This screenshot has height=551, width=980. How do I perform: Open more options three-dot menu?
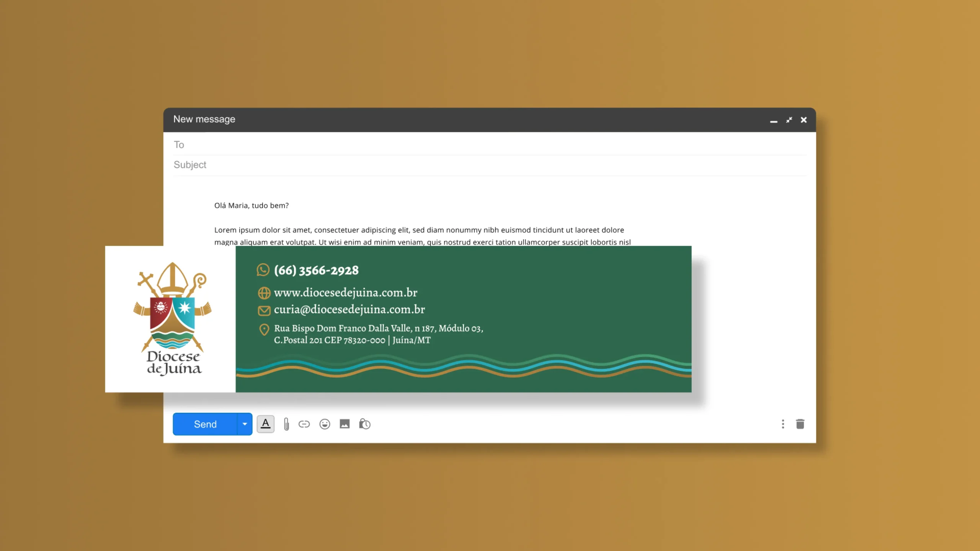(x=783, y=424)
